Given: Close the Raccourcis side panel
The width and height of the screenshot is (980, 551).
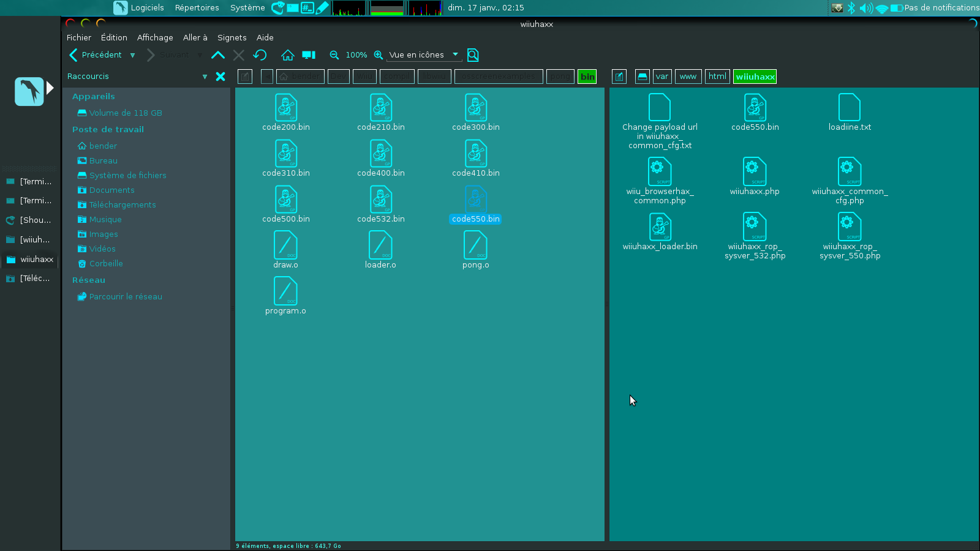Looking at the screenshot, I should pos(221,77).
